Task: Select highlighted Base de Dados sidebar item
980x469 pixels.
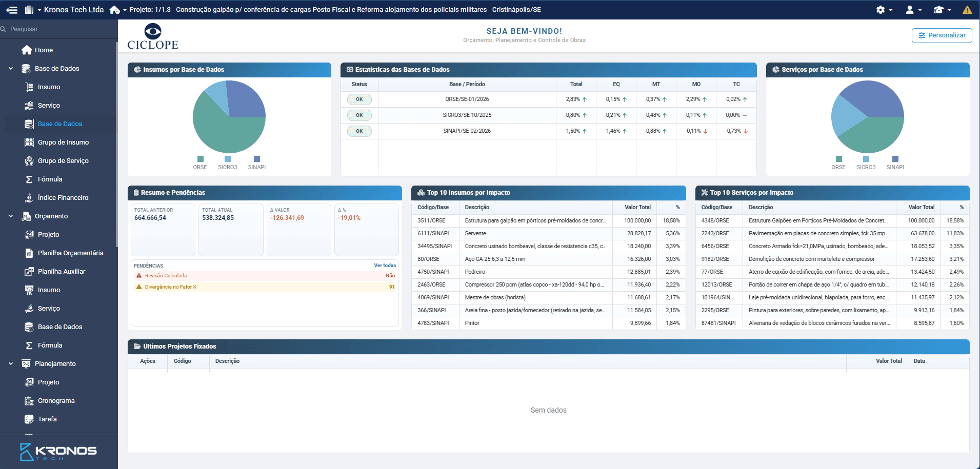Action: (x=59, y=124)
